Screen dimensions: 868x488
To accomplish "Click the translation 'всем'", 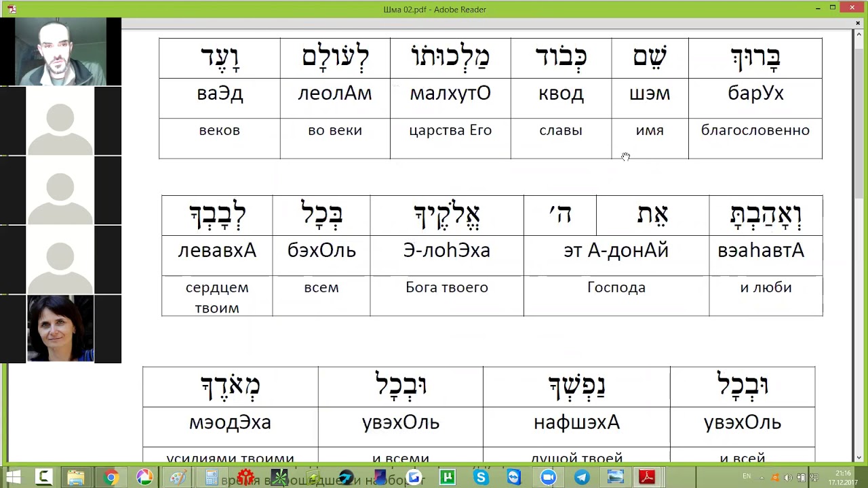I will point(321,287).
